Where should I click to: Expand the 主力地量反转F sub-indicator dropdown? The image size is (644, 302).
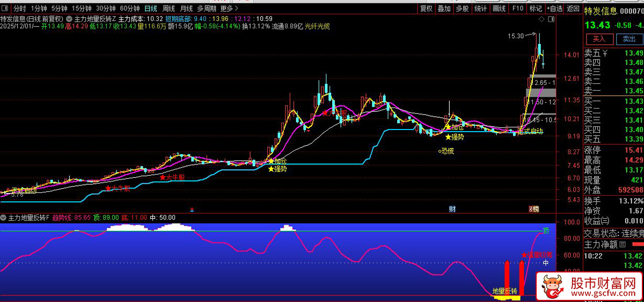(4, 218)
